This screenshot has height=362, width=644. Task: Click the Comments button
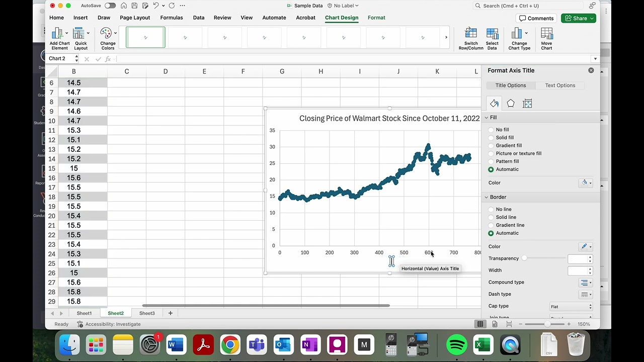[536, 18]
